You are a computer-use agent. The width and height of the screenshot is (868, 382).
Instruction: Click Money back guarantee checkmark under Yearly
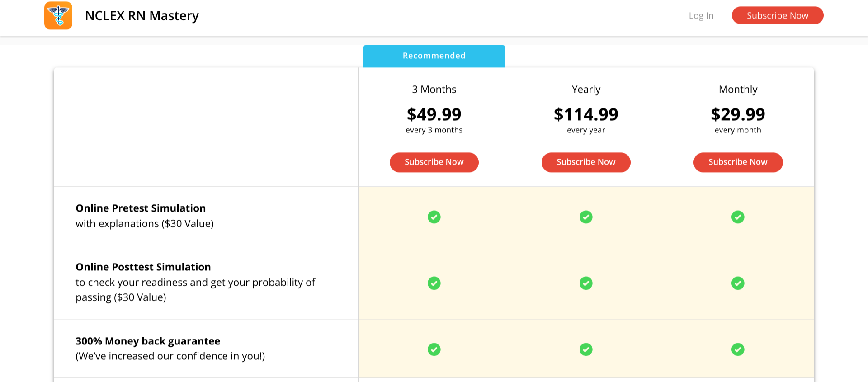[x=586, y=349]
